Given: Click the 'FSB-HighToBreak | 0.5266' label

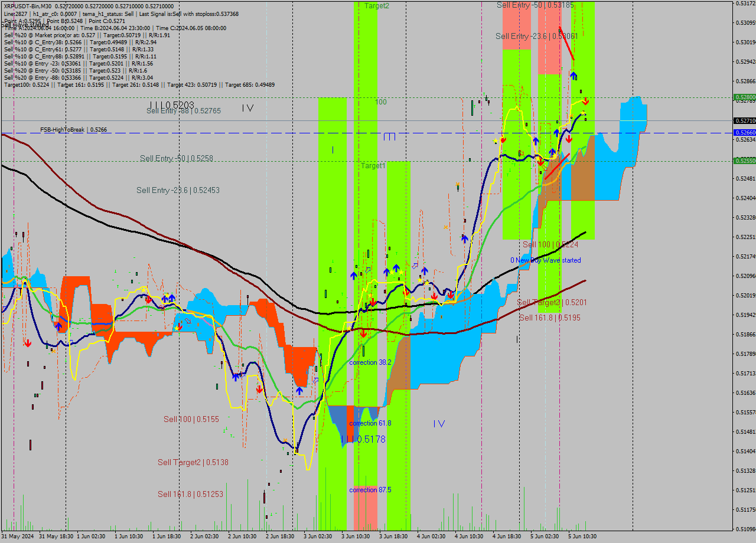Looking at the screenshot, I should [x=74, y=129].
